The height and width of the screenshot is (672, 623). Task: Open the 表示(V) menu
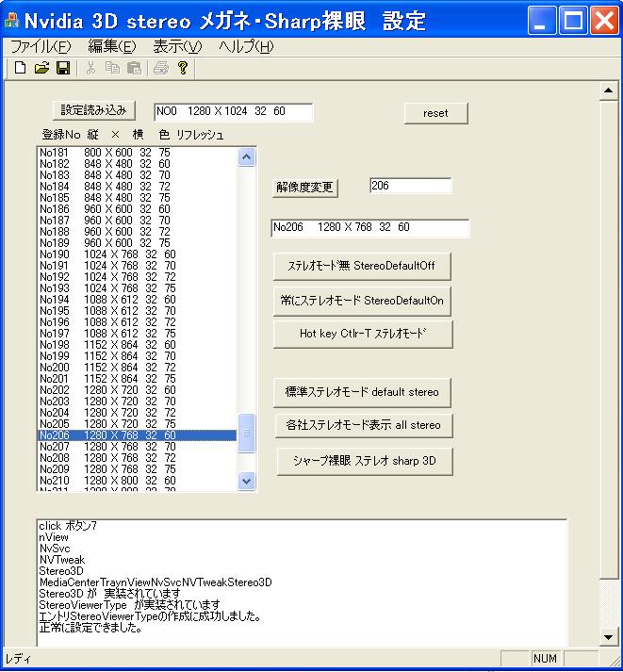(177, 46)
